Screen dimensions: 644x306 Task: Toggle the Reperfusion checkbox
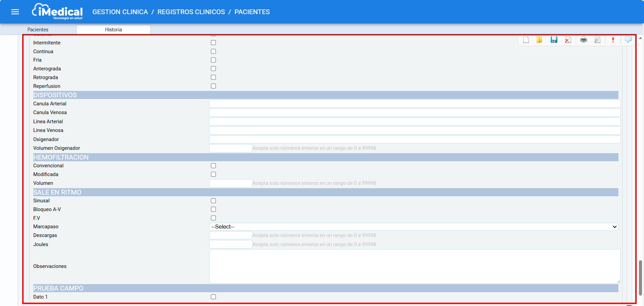(213, 86)
